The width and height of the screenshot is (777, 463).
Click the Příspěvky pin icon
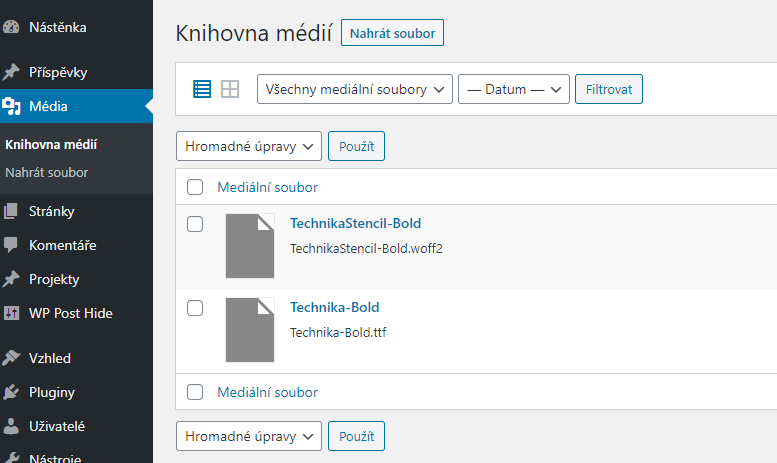[11, 72]
